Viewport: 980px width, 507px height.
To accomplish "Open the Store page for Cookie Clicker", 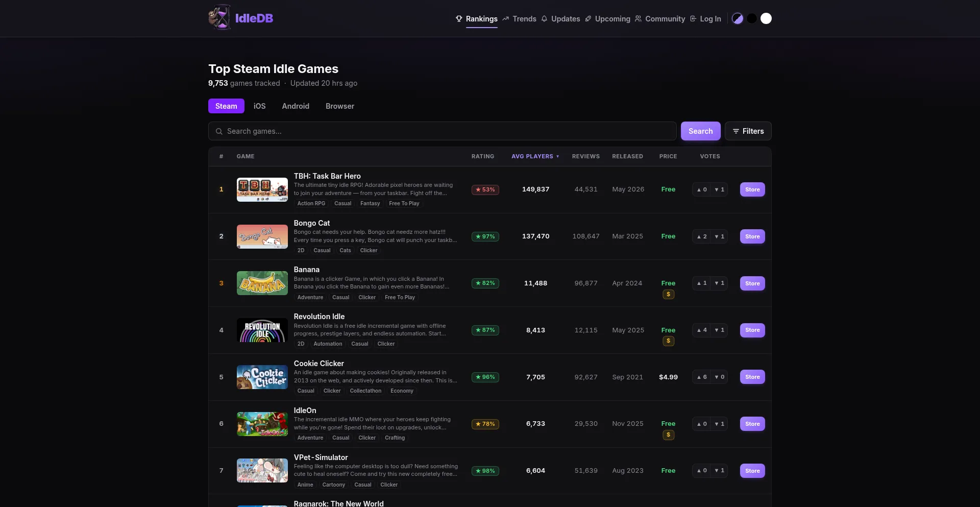I will [752, 377].
